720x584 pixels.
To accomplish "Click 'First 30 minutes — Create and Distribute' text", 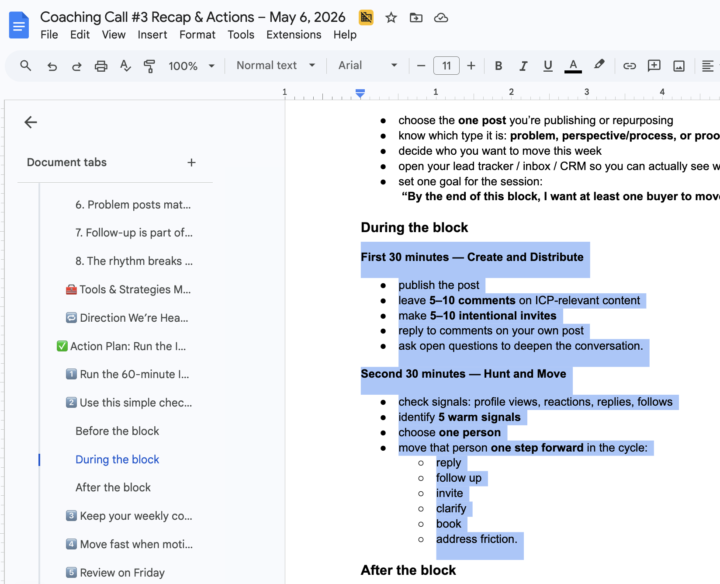I will point(472,257).
